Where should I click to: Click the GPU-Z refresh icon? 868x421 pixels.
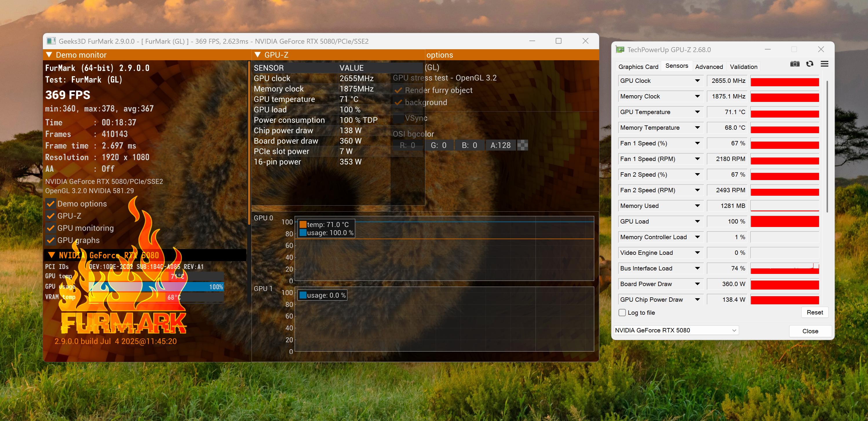809,64
